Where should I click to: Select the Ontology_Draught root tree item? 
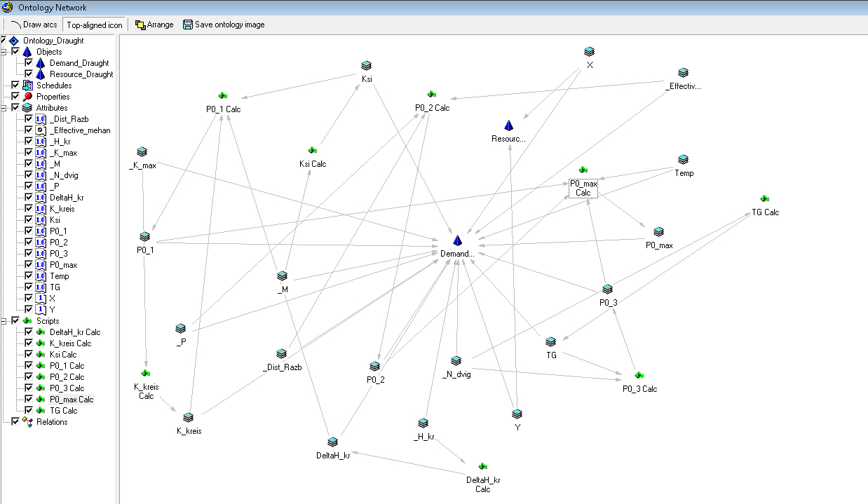point(53,41)
